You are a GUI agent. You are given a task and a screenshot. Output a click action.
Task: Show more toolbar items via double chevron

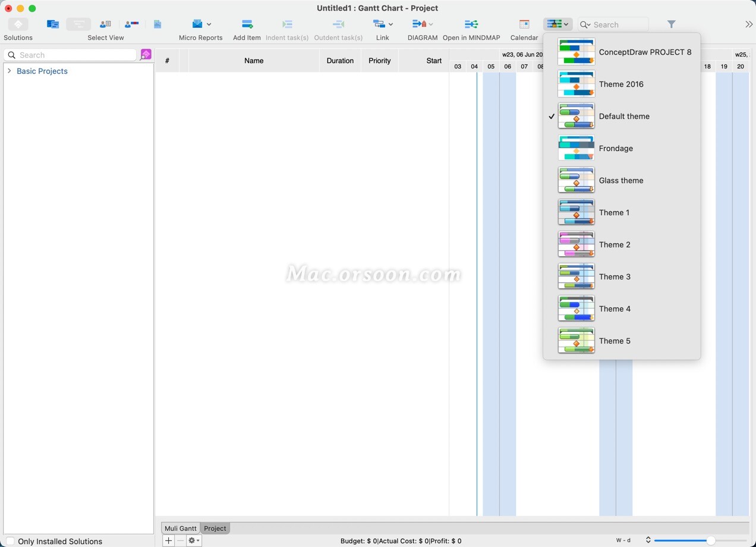pyautogui.click(x=749, y=24)
